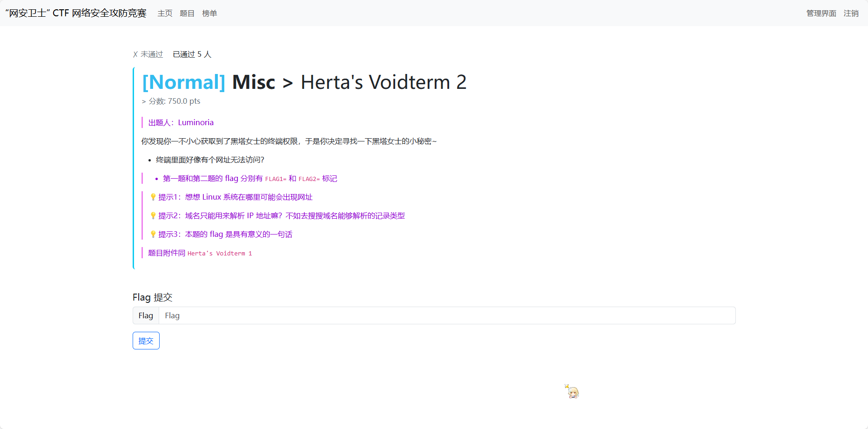Open the 榜单 leaderboard page
Image resolution: width=868 pixels, height=429 pixels.
point(209,13)
